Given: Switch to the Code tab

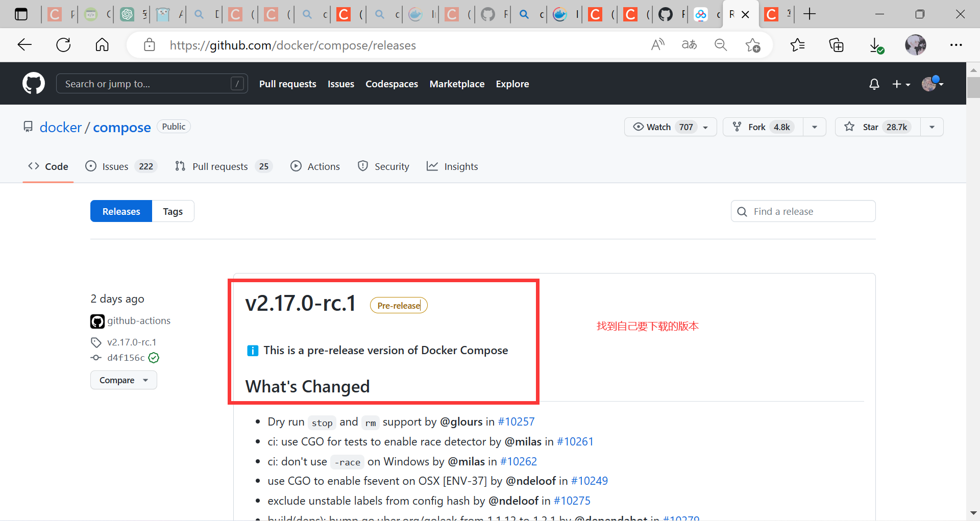Looking at the screenshot, I should pyautogui.click(x=48, y=166).
